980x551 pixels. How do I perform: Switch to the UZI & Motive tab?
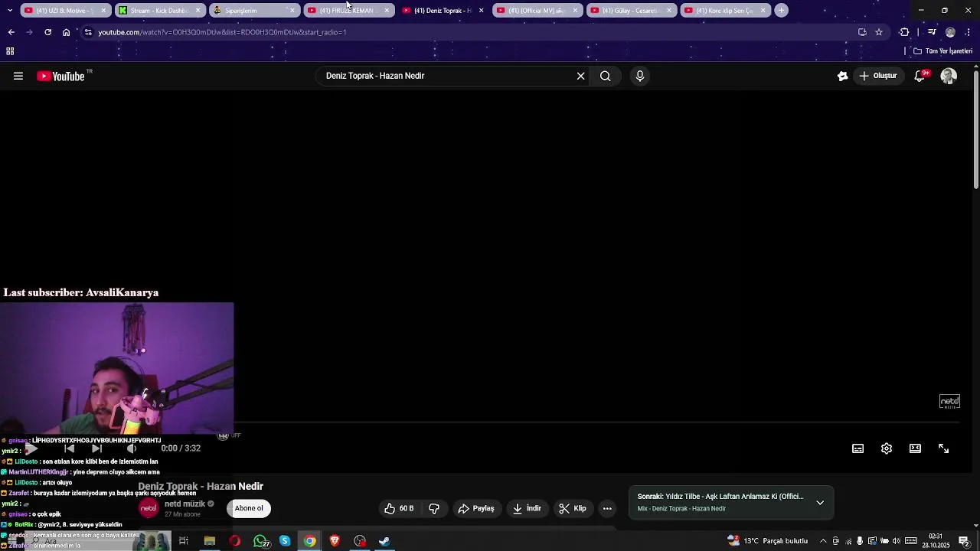(65, 11)
